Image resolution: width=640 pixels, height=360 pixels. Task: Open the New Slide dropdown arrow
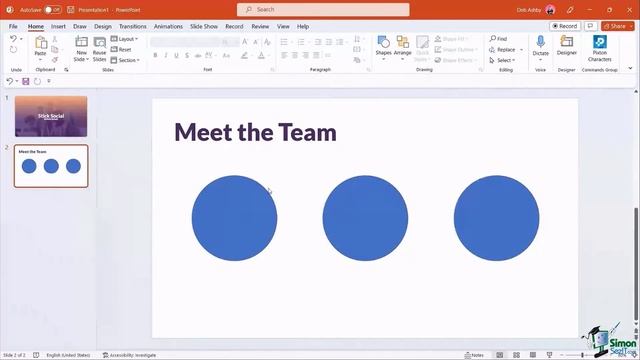pyautogui.click(x=87, y=60)
